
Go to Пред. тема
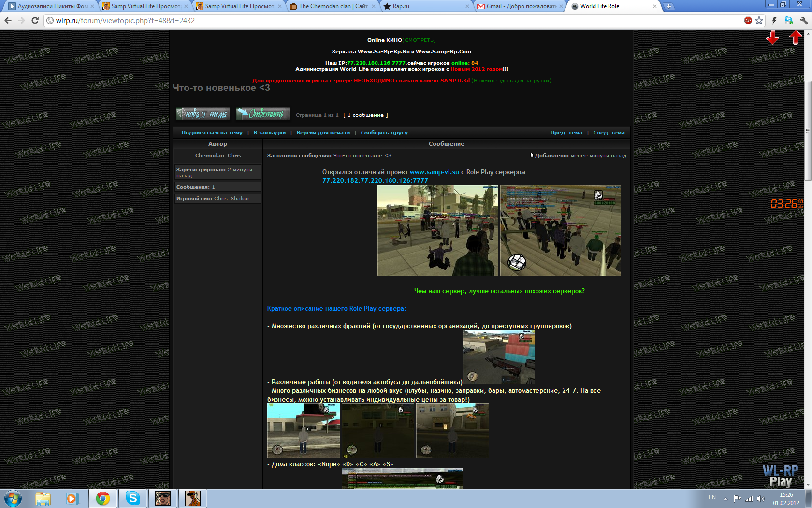click(566, 133)
